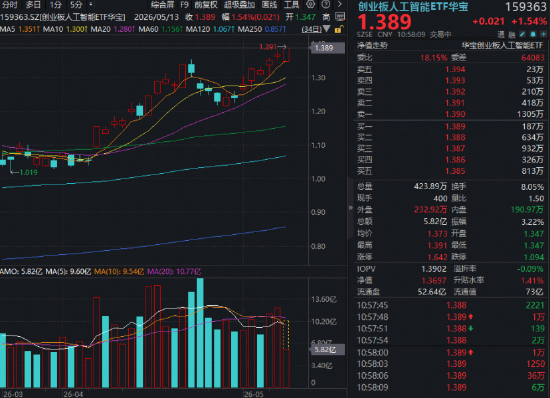Click the 买三 bid price 1.387
The height and width of the screenshot is (398, 550).
455,149
